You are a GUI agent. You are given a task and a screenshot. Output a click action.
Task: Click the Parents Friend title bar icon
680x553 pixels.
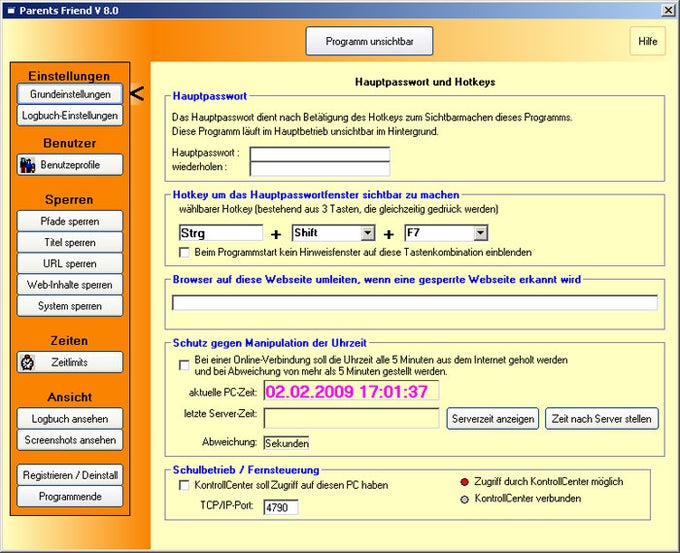[12, 11]
